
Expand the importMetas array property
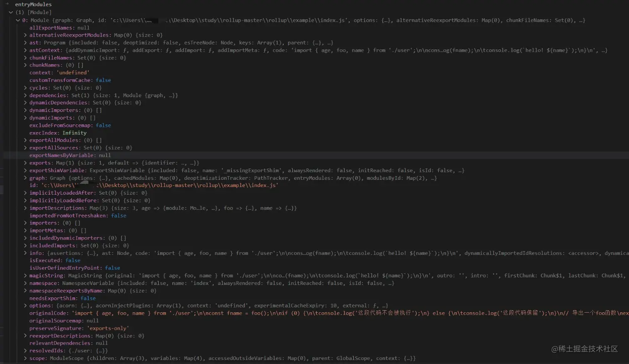(x=25, y=230)
